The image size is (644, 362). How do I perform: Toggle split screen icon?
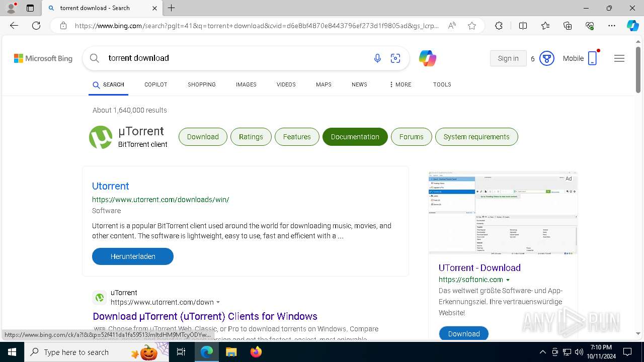(x=523, y=26)
